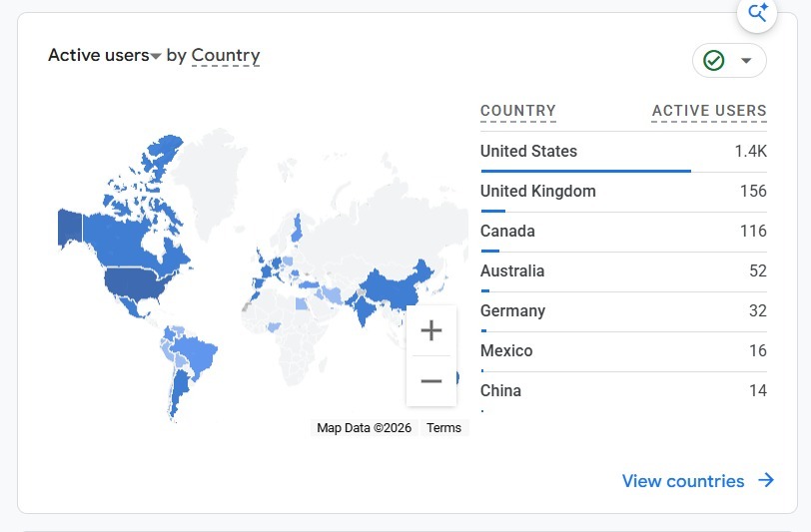Open the insights search sparkle icon
The width and height of the screenshot is (811, 532).
coord(757,13)
